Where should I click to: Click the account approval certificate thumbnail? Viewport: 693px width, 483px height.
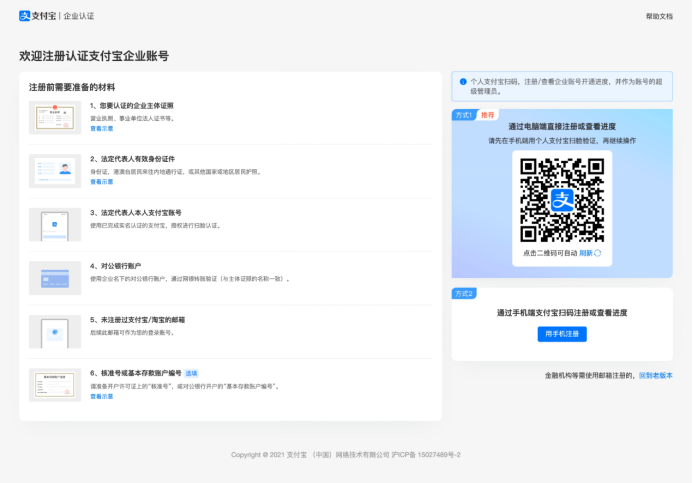pos(55,385)
